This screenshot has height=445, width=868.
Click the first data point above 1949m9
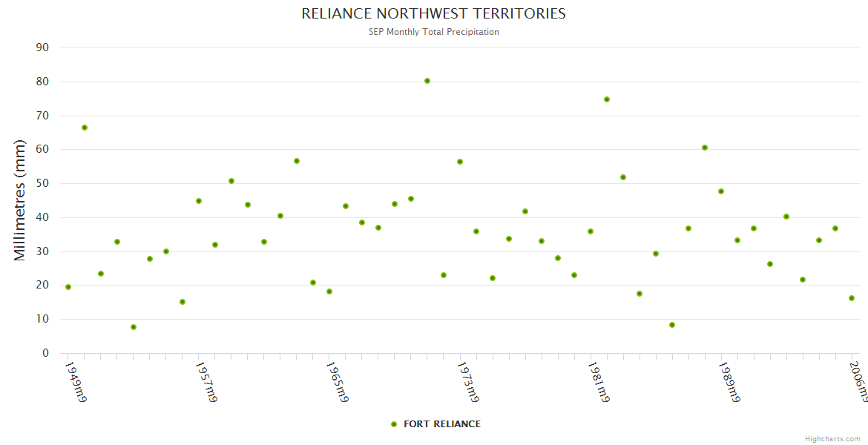coord(68,287)
